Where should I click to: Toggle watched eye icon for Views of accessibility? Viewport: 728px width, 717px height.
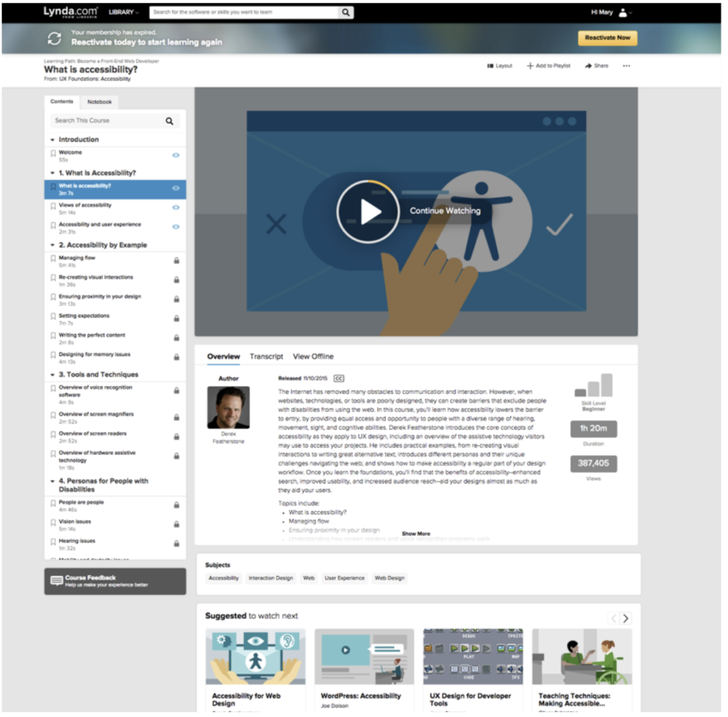click(x=176, y=207)
